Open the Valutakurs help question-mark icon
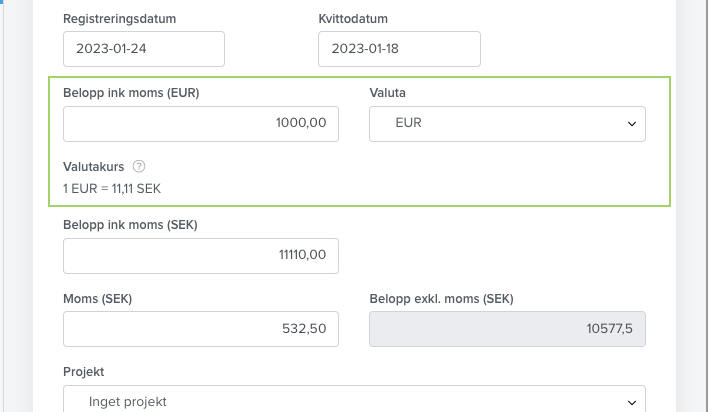 tap(139, 167)
